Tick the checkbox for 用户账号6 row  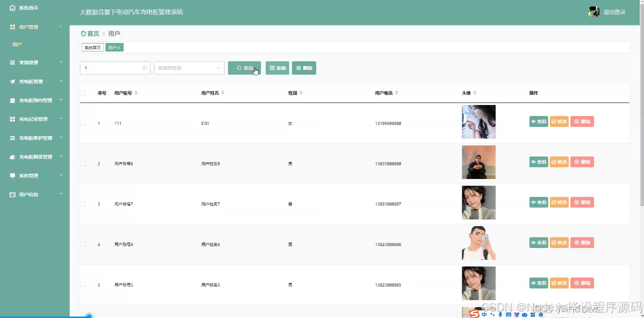pos(83,244)
